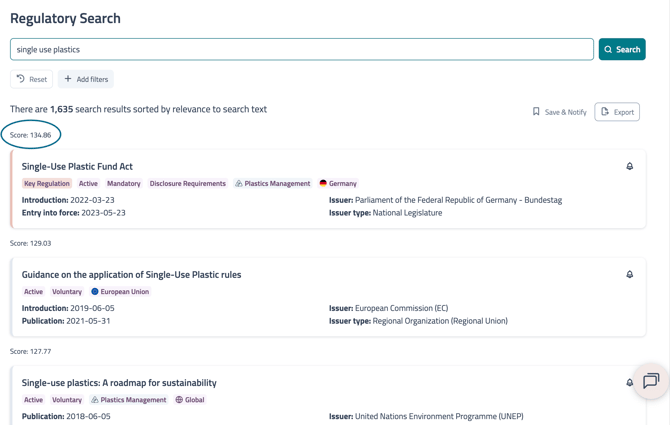Open the Single-Use Plastic Fund Act title
This screenshot has width=670, height=425.
pos(77,167)
